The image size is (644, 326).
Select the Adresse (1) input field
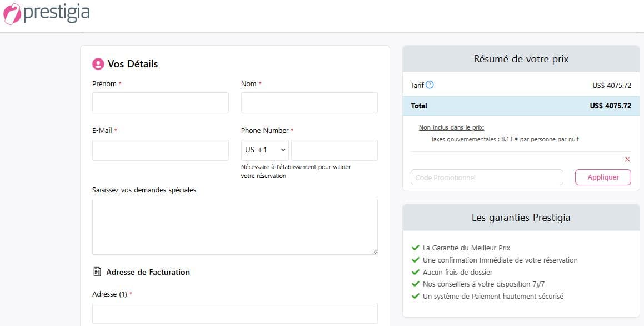[x=234, y=313]
